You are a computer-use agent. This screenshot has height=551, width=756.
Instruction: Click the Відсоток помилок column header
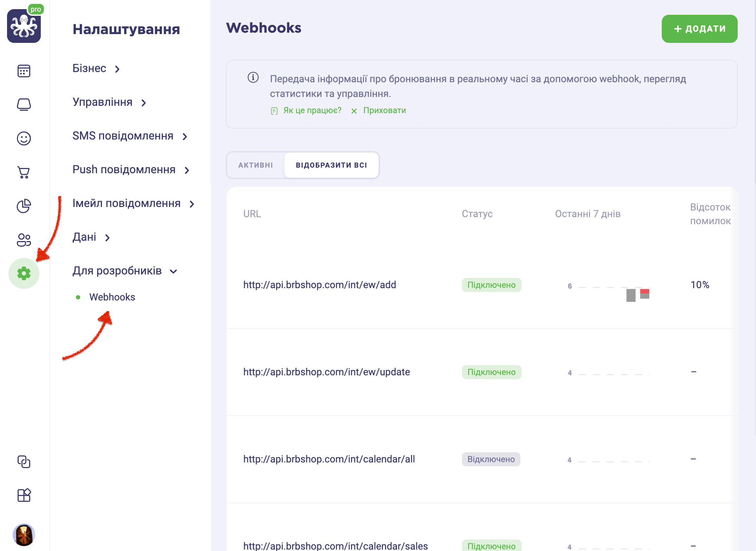point(710,214)
